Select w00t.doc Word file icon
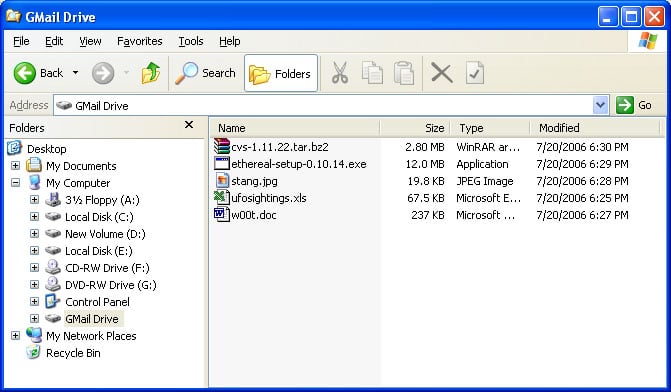This screenshot has width=671, height=392. (221, 214)
